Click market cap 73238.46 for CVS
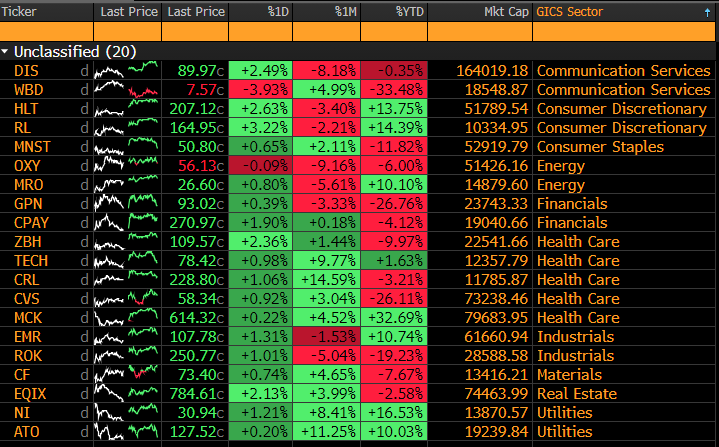The height and width of the screenshot is (447, 719). point(497,298)
